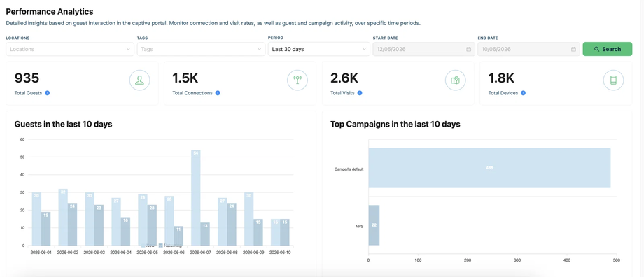Toggle the Returning series in chart legend

click(x=170, y=246)
